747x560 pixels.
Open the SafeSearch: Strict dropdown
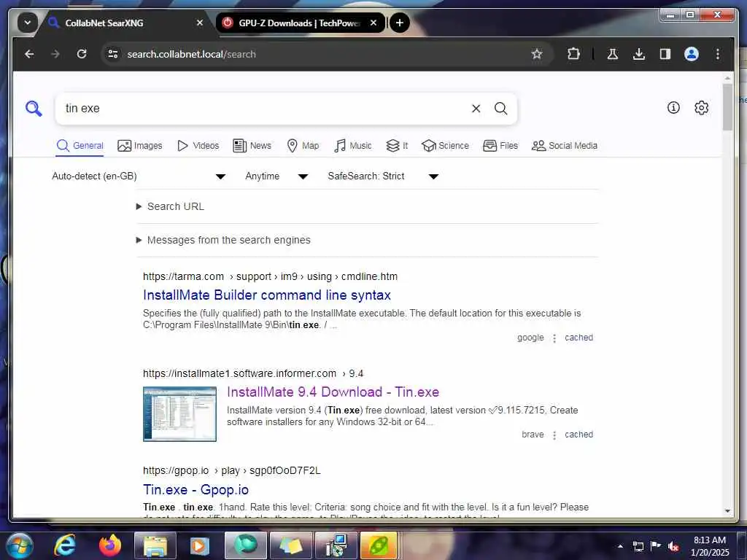click(x=383, y=176)
